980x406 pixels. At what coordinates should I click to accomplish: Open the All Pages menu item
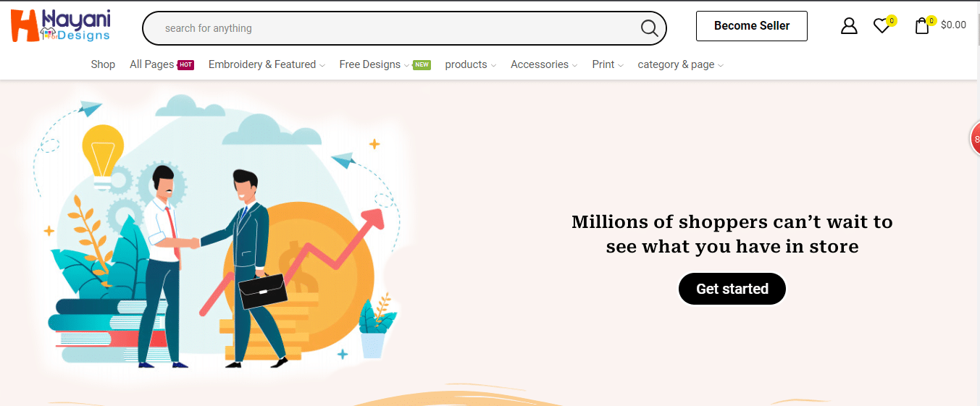pos(151,64)
